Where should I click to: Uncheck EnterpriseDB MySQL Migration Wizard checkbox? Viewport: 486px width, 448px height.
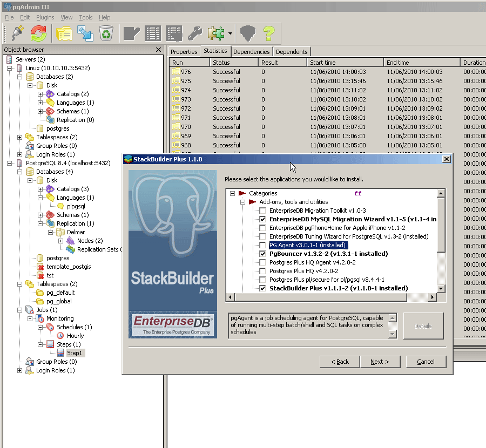pos(262,219)
